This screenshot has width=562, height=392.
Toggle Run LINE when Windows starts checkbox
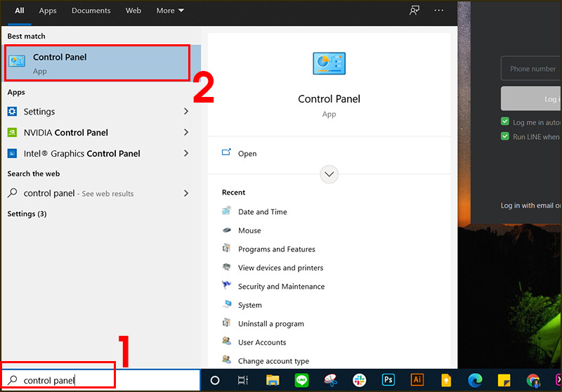tap(505, 136)
